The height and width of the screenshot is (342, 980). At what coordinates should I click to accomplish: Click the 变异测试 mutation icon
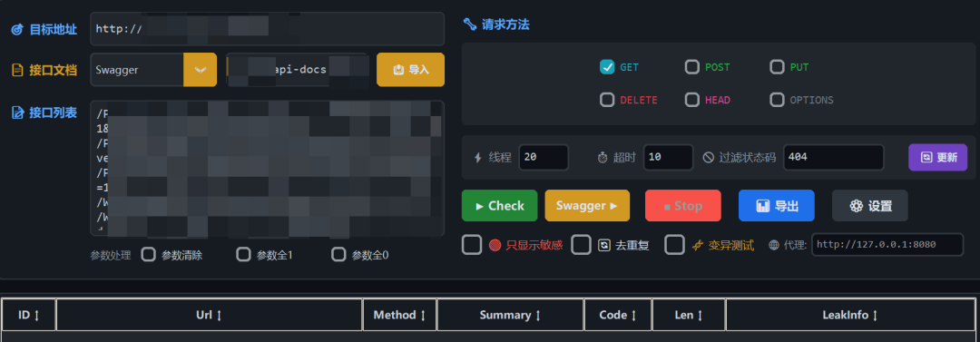tap(698, 245)
